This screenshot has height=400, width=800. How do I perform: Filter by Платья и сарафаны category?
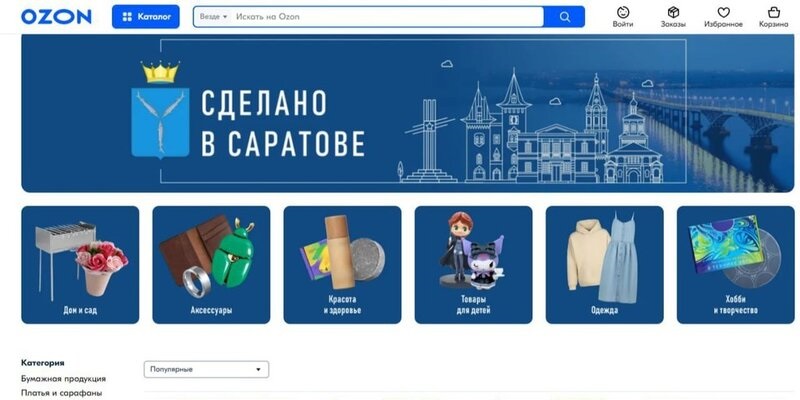[61, 393]
